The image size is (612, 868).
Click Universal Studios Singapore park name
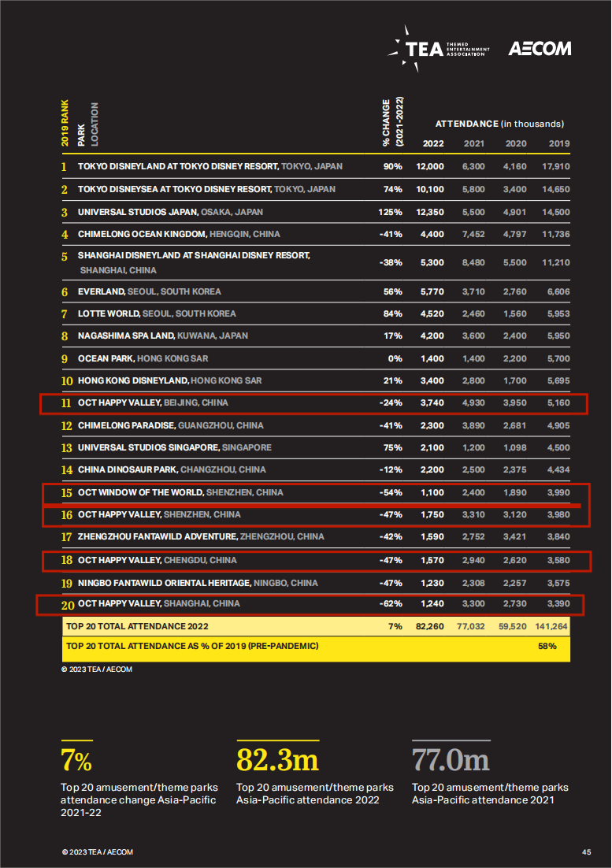174,447
